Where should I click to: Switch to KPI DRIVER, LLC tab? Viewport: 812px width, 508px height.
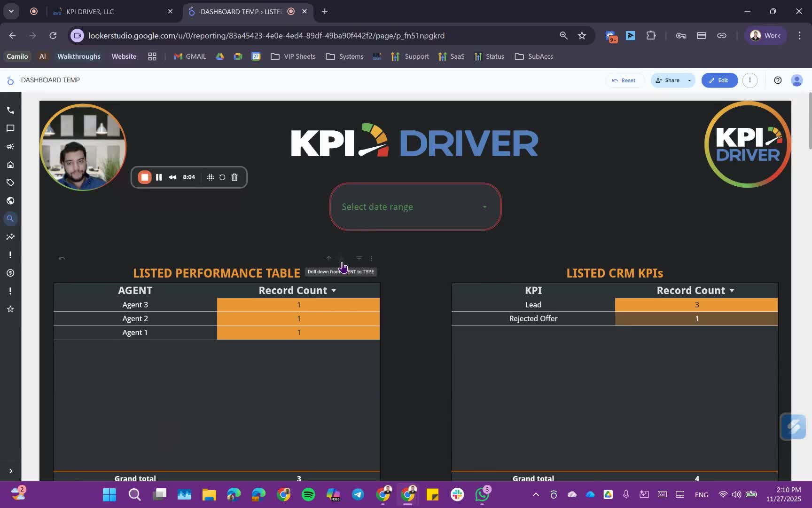[113, 11]
